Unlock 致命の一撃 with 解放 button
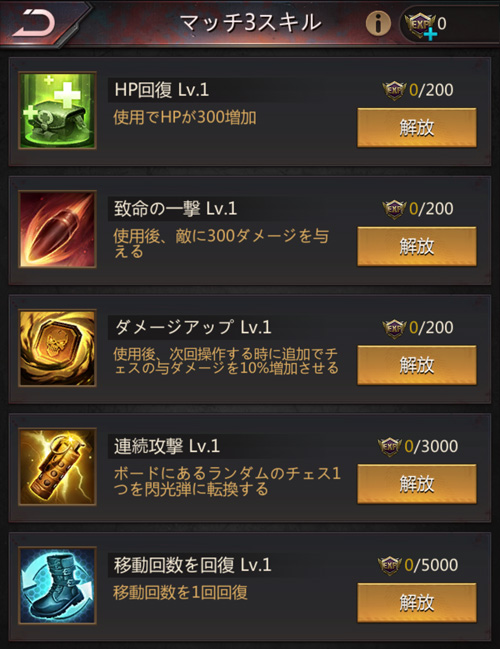This screenshot has width=500, height=649. [x=417, y=246]
